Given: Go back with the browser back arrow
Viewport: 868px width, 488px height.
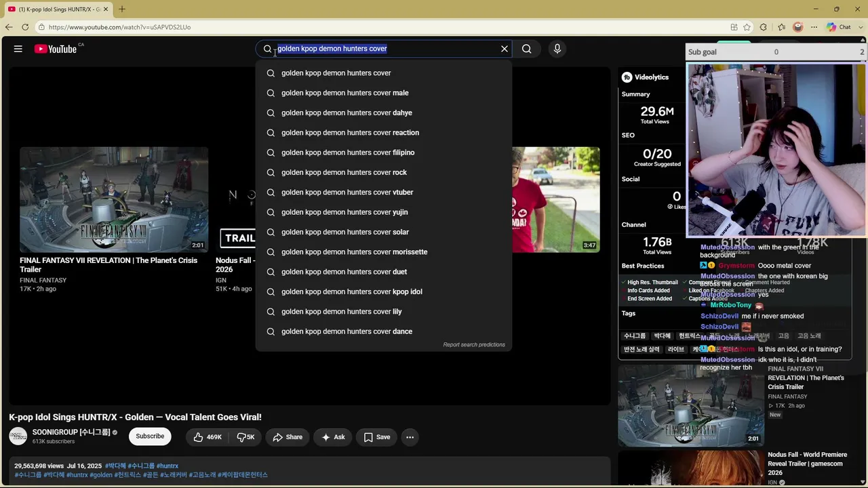Looking at the screenshot, I should point(9,27).
